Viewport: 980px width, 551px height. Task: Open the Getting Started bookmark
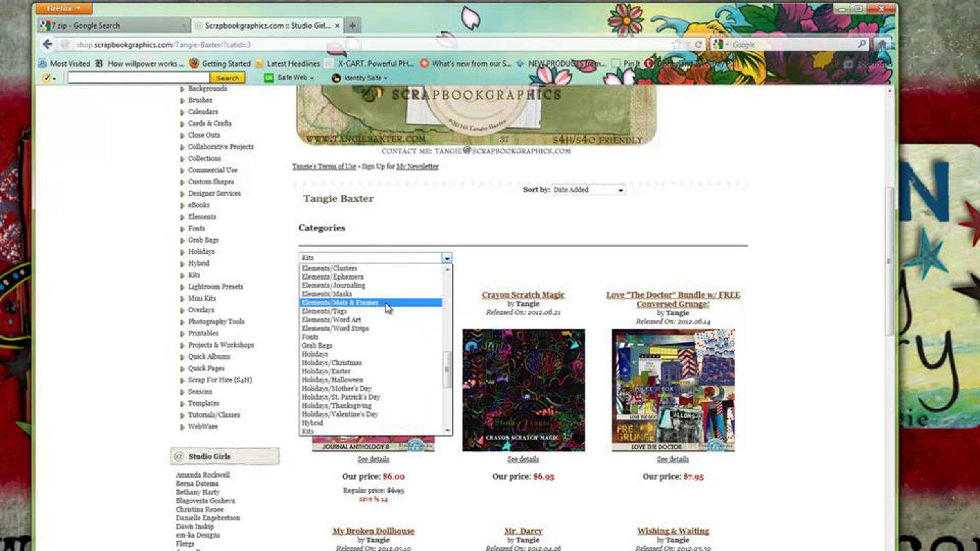click(x=220, y=64)
